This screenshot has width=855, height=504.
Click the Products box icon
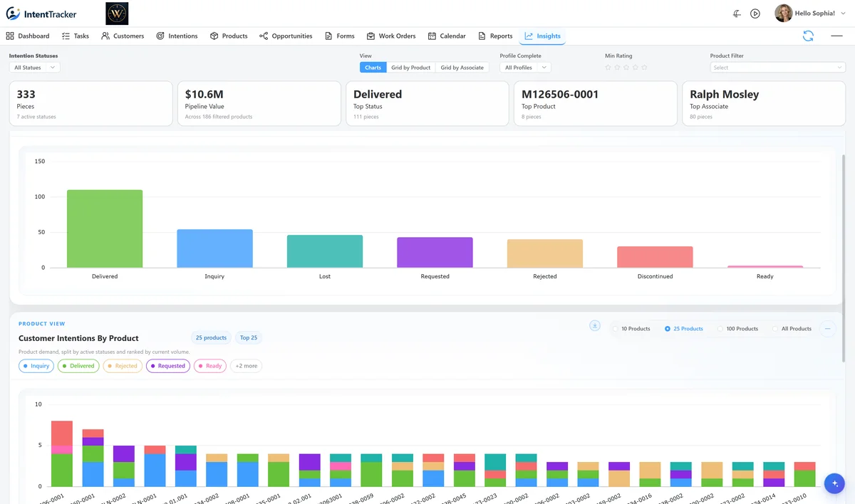(214, 36)
